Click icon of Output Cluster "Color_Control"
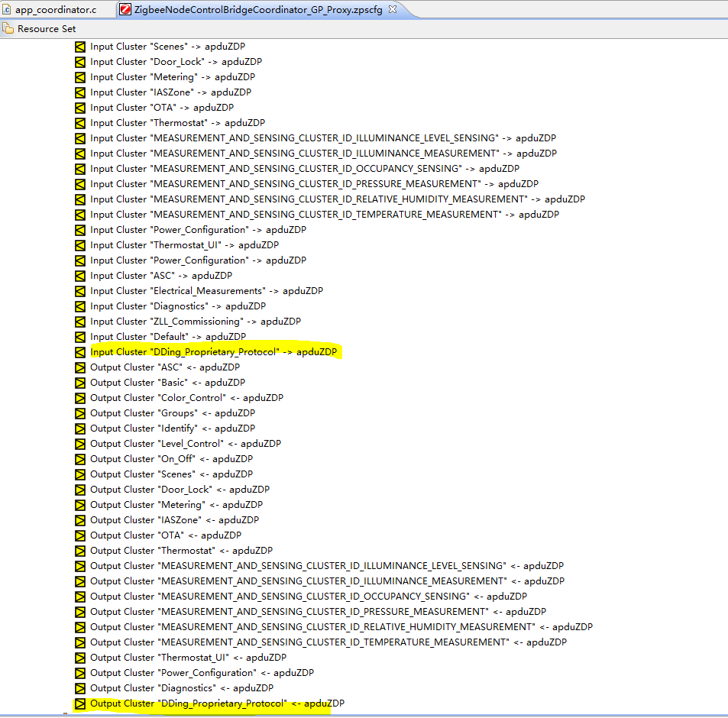The height and width of the screenshot is (718, 728). 80,398
